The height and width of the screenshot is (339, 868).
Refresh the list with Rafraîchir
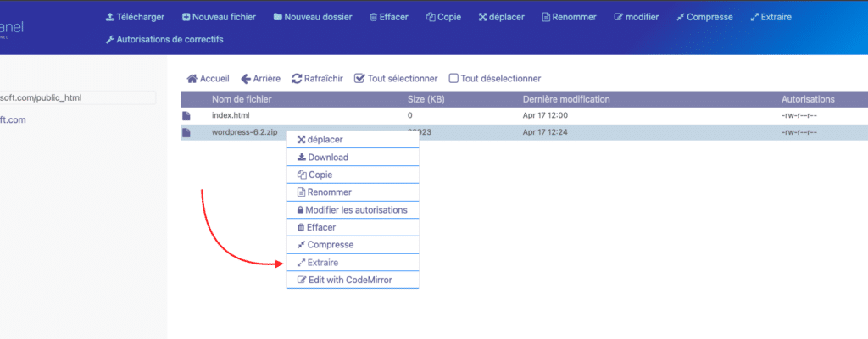pos(318,79)
